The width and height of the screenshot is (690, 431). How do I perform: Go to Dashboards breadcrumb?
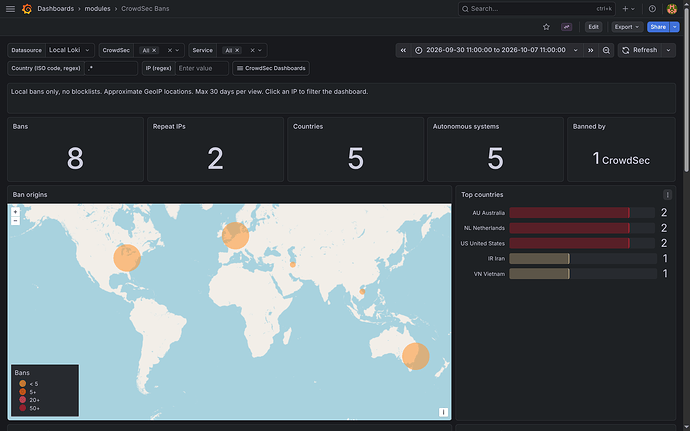[x=55, y=9]
